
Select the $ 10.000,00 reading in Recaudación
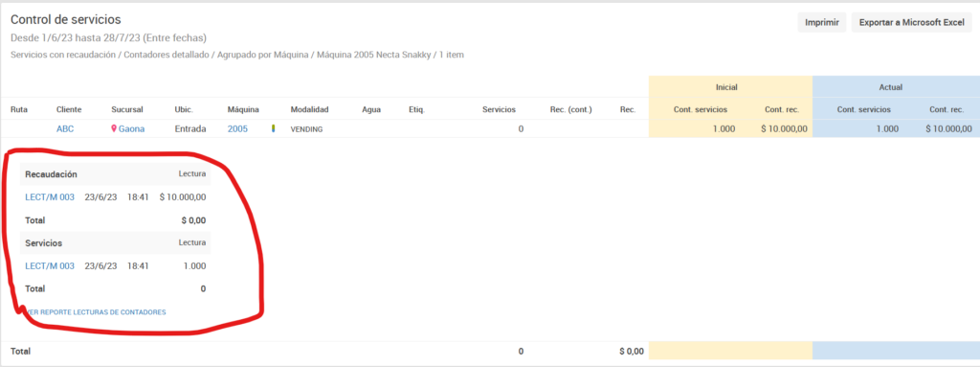pyautogui.click(x=183, y=197)
